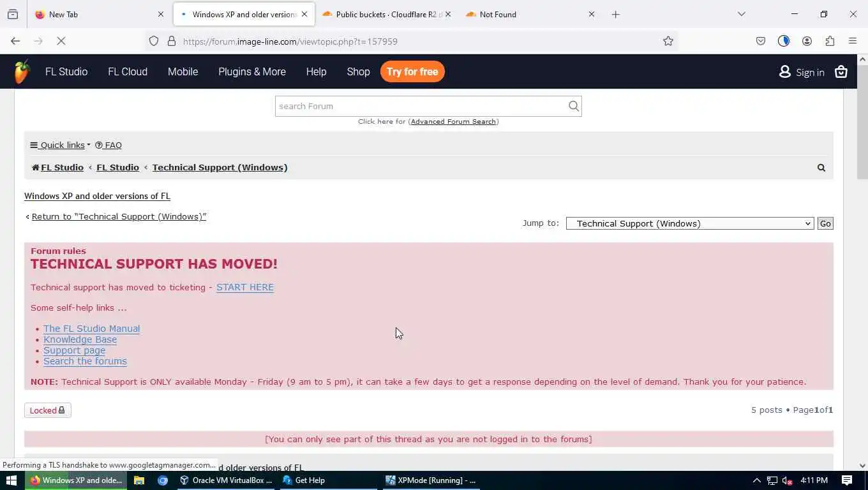List all tabs dropdown arrow
This screenshot has width=868, height=490.
[x=742, y=14]
